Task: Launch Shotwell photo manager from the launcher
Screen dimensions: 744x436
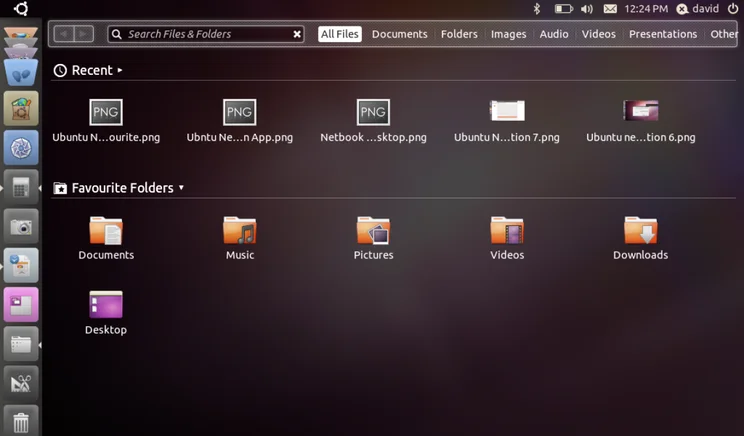Action: click(21, 148)
